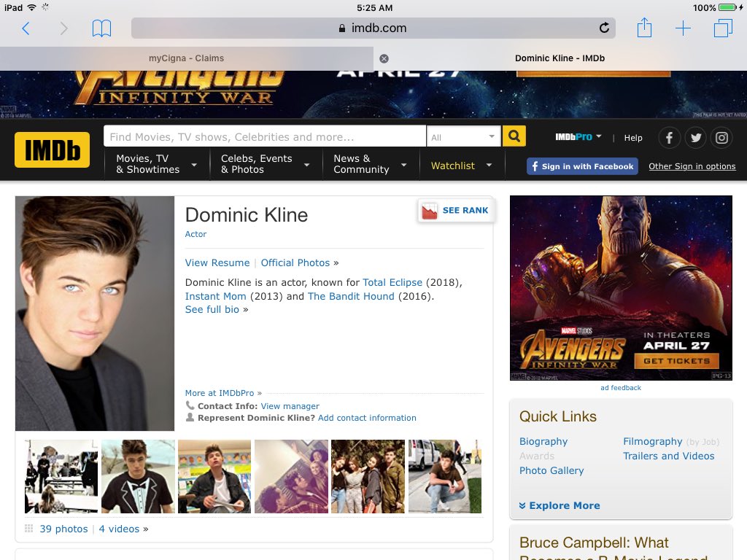Viewport: 747px width, 560px height.
Task: Open More at IMDbPro link
Action: [220, 393]
